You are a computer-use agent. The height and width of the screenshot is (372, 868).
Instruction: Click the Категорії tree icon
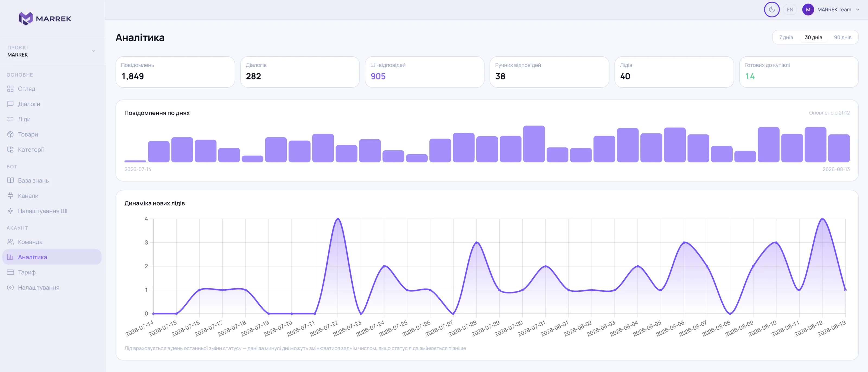[11, 149]
